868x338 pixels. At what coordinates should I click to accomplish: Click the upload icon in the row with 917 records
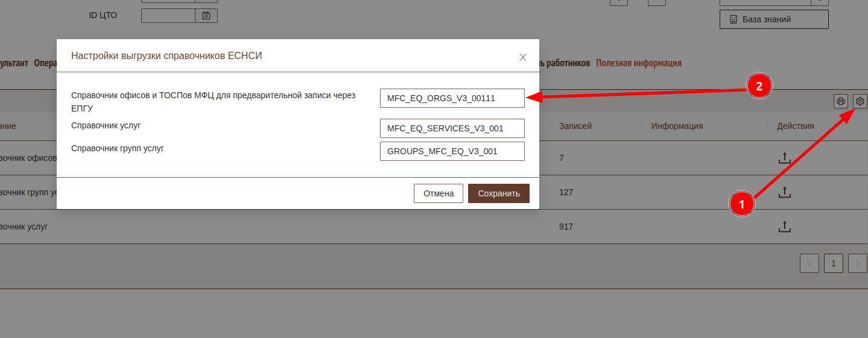point(784,227)
